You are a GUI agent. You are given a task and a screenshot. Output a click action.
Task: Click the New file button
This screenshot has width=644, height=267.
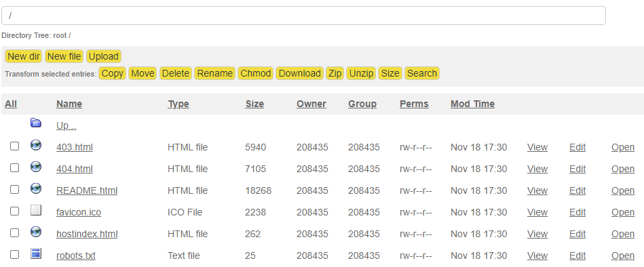[64, 56]
